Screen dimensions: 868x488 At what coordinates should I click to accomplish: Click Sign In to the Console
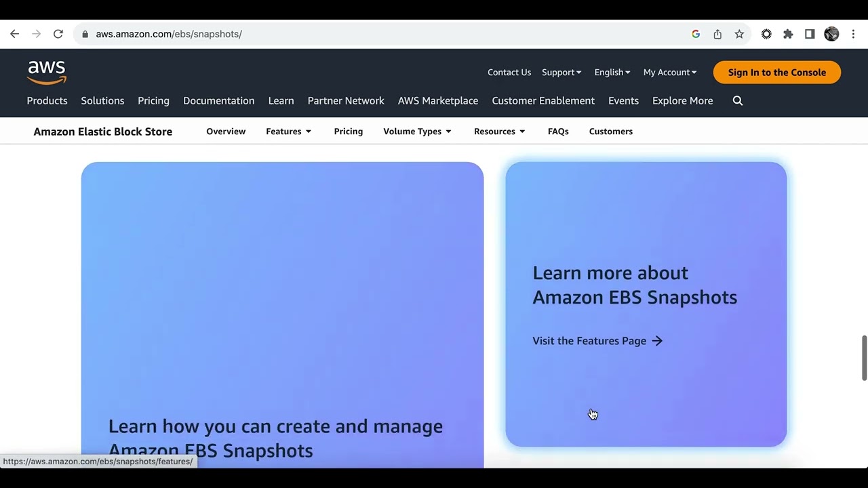tap(777, 73)
